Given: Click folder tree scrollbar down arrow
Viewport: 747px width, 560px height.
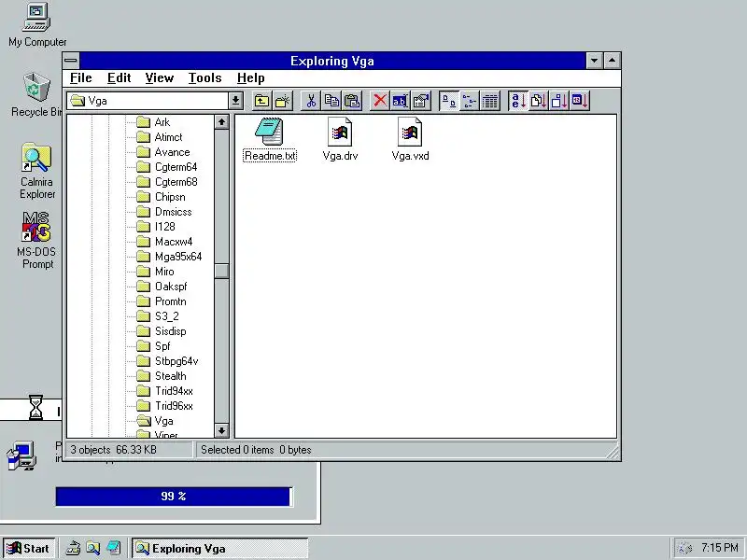Looking at the screenshot, I should 221,430.
